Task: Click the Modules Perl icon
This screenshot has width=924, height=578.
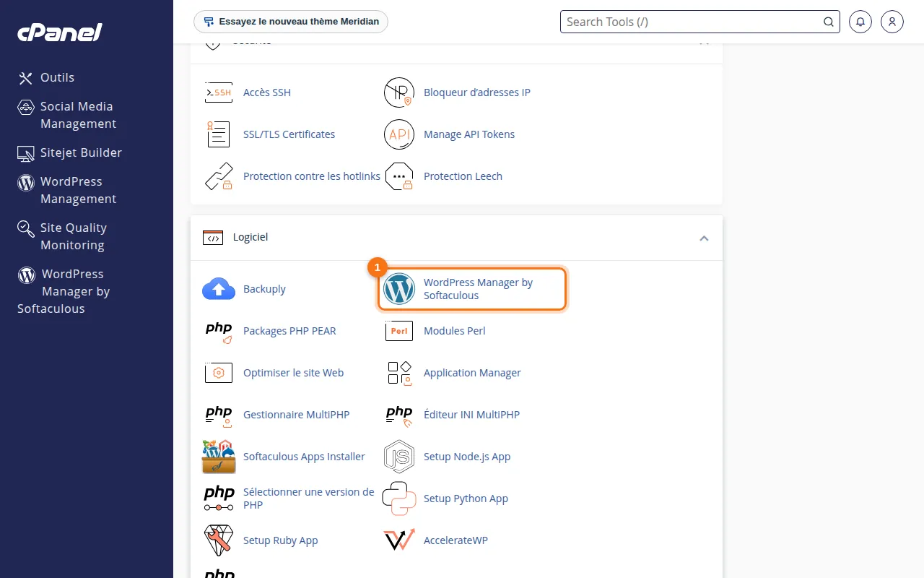Action: coord(399,331)
